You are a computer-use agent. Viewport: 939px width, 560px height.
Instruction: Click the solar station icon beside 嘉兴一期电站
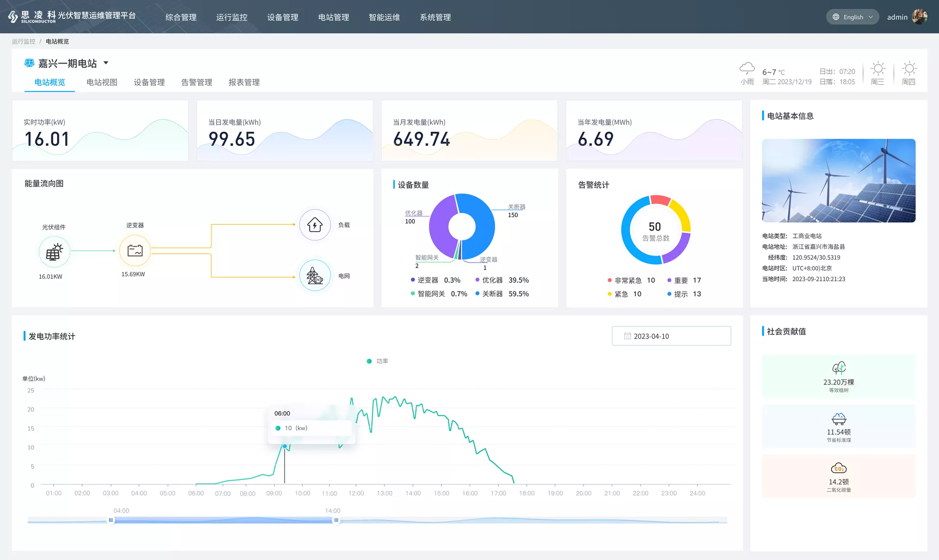click(29, 63)
